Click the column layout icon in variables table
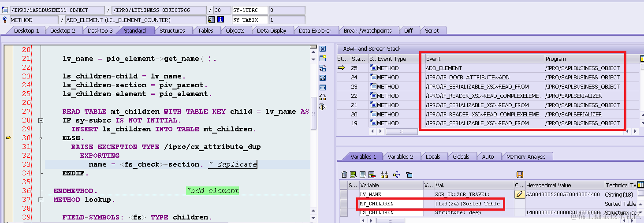The image size is (644, 223). 641,185
